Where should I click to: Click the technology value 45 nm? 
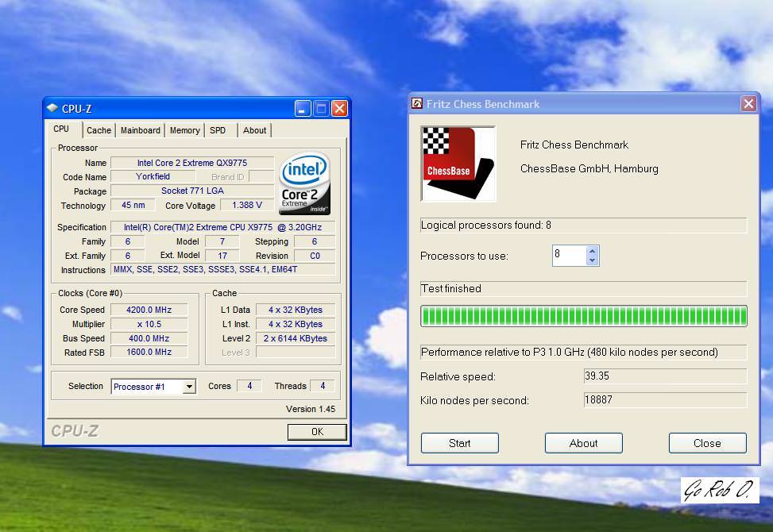133,205
